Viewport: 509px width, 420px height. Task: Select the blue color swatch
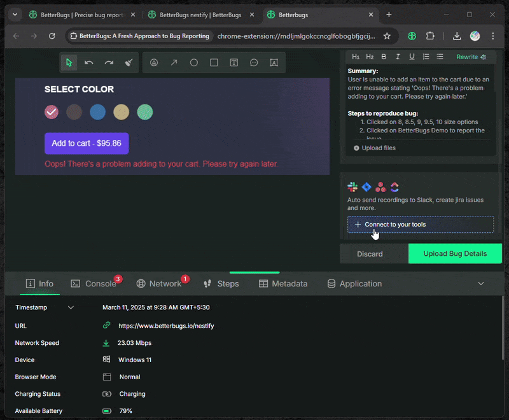tap(98, 112)
